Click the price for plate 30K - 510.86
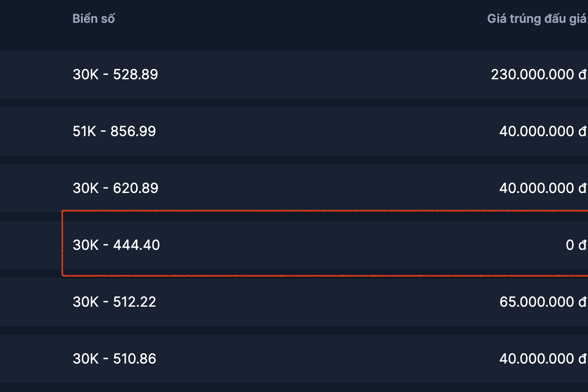Image resolution: width=588 pixels, height=392 pixels. [x=543, y=359]
